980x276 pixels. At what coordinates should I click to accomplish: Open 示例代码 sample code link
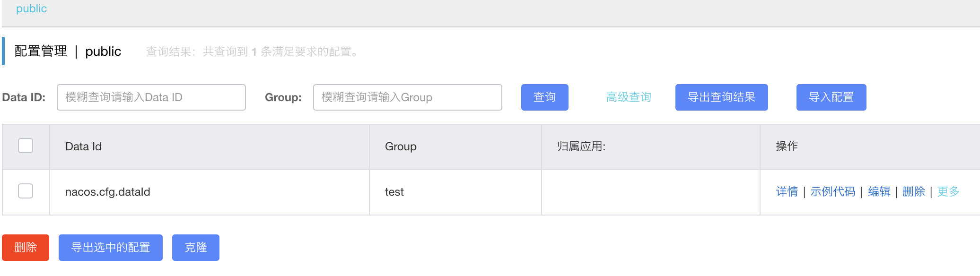point(833,191)
